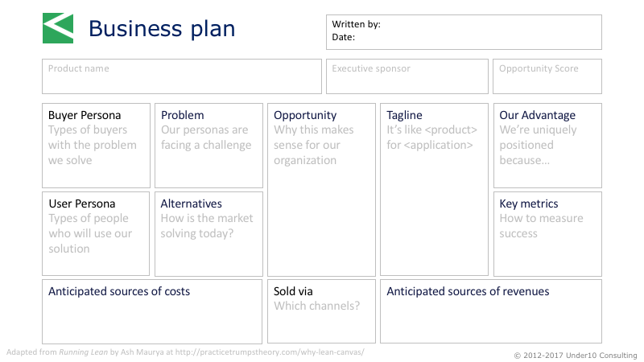Select Anticipated sources of revenues box

(491, 311)
